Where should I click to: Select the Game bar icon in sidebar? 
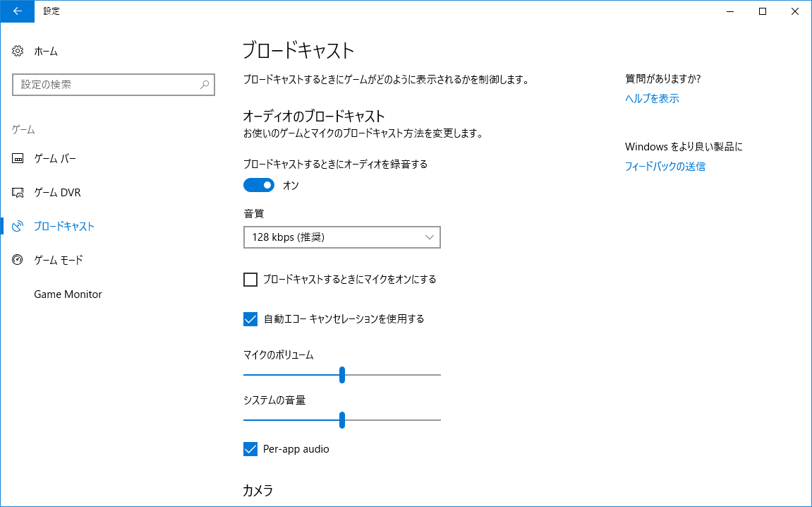click(17, 158)
